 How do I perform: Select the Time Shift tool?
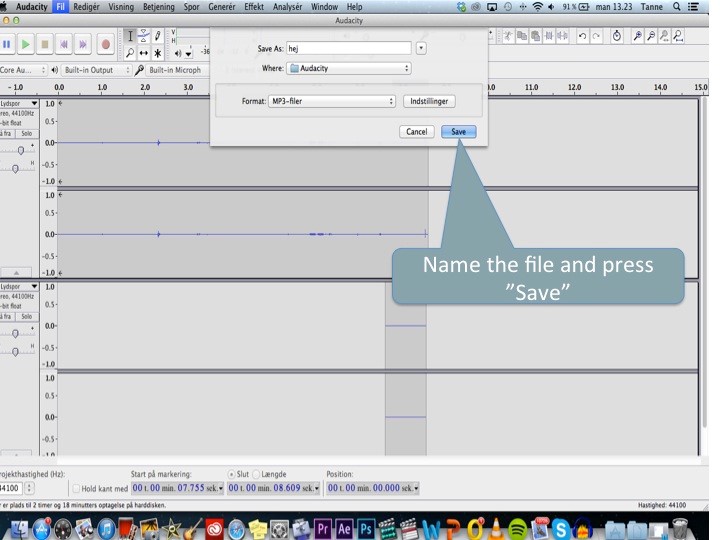click(144, 53)
